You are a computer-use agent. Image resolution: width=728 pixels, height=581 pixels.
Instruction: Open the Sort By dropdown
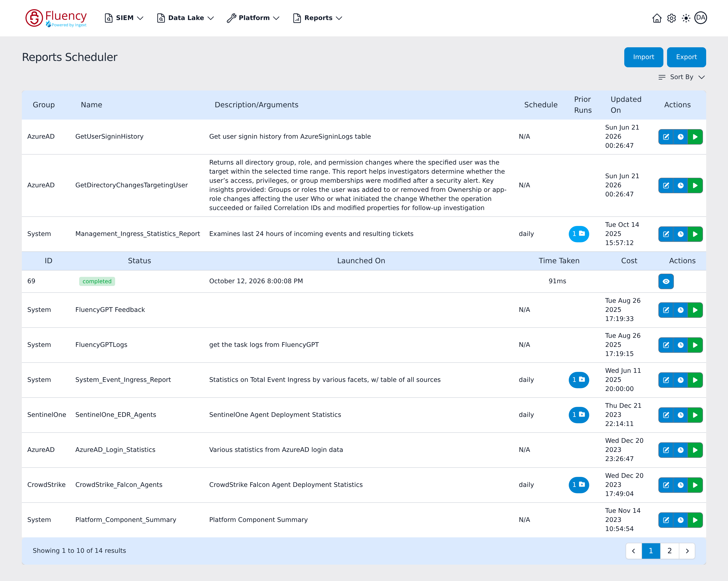point(681,77)
